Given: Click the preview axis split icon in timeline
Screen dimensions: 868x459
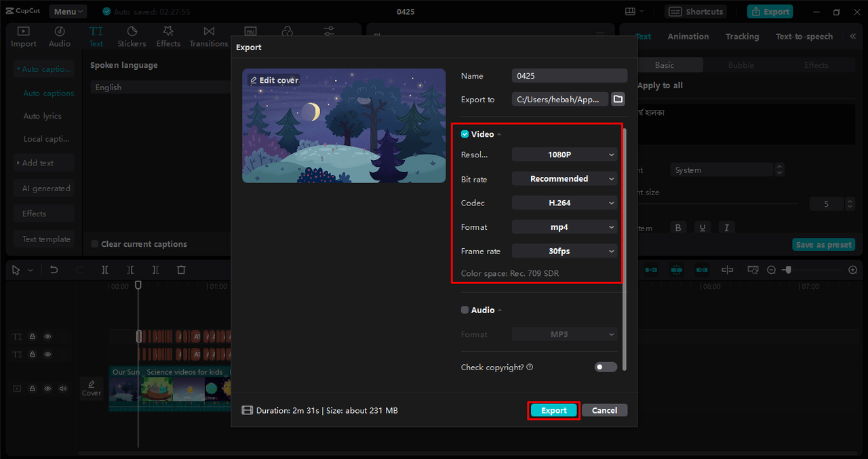Looking at the screenshot, I should point(728,270).
